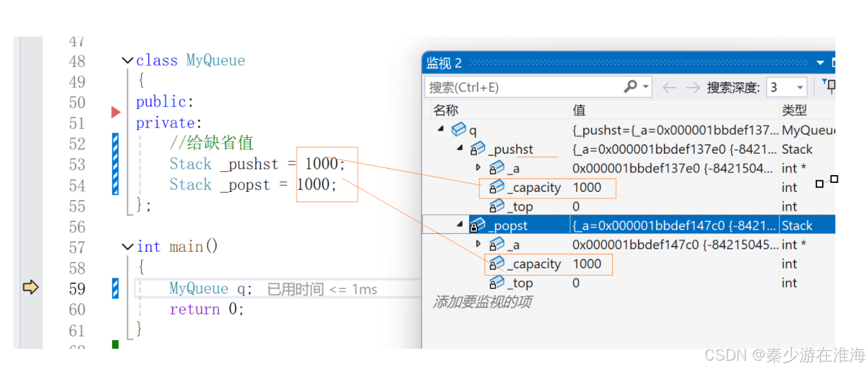868x369 pixels.
Task: Click the 'return 0;' statement
Action: [207, 309]
